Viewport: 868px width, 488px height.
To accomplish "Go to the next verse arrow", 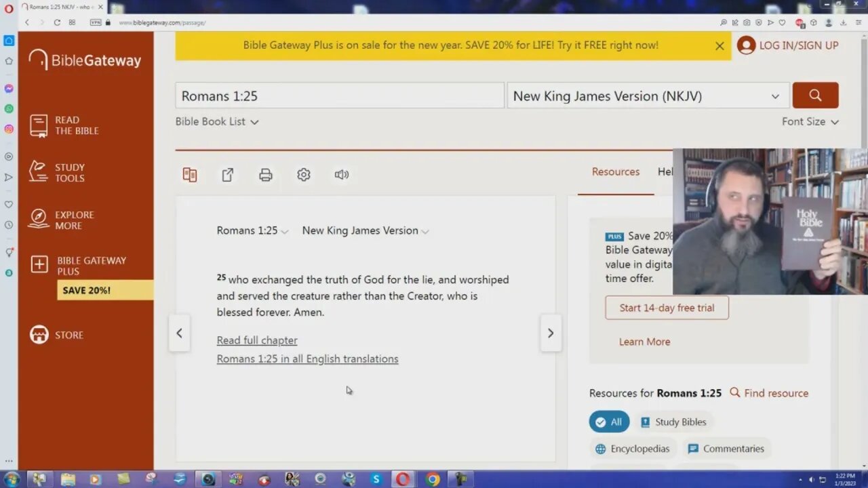I will pyautogui.click(x=551, y=333).
